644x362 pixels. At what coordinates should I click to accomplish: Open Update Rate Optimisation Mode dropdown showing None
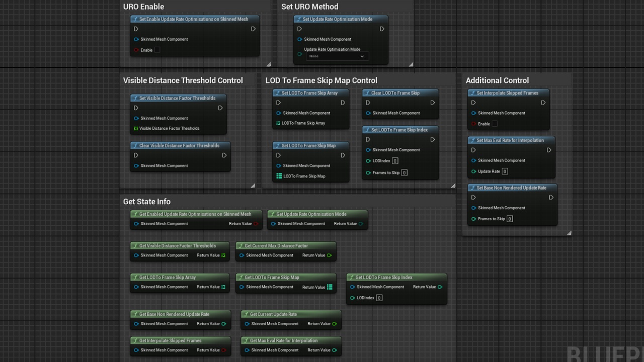[x=337, y=56]
